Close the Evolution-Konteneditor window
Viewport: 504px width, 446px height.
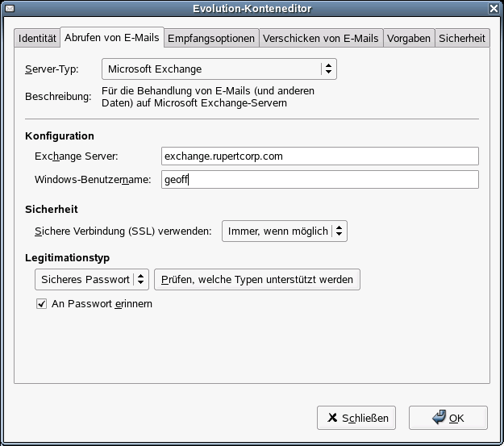(x=494, y=8)
